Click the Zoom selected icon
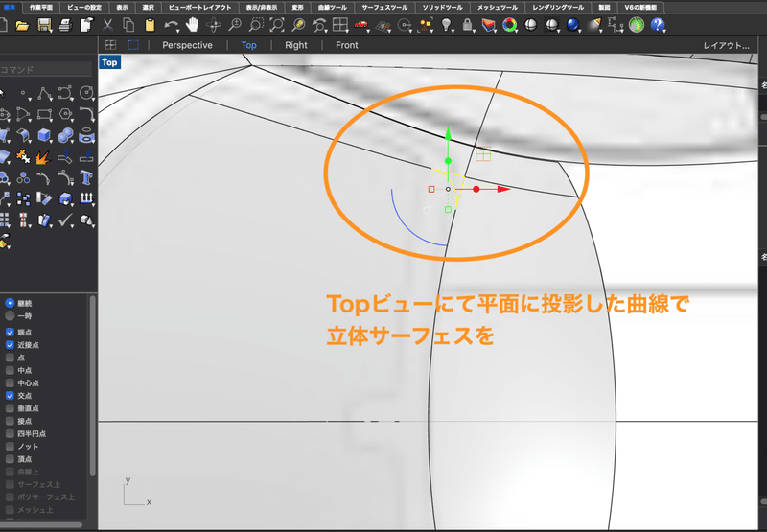The image size is (767, 532). point(298,25)
